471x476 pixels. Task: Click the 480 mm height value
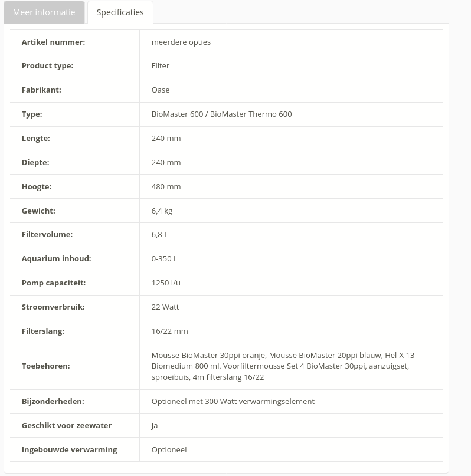pos(166,186)
